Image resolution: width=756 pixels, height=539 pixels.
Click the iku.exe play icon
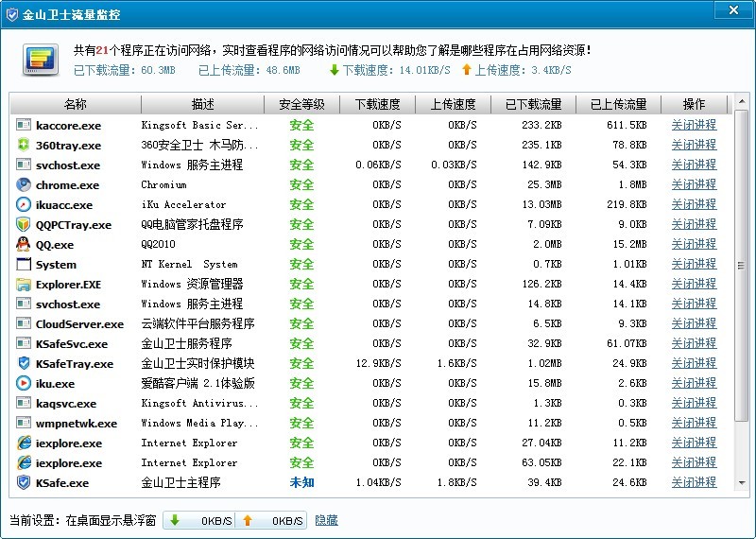tap(23, 383)
